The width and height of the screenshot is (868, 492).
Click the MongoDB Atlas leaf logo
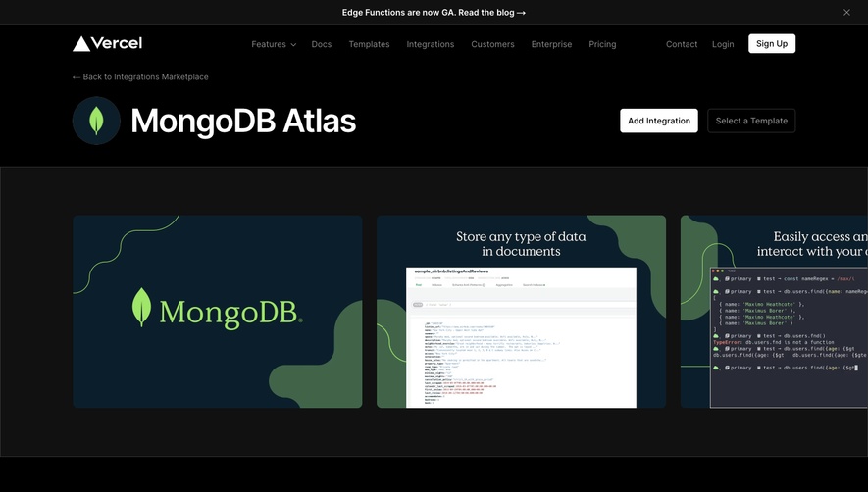tap(96, 121)
